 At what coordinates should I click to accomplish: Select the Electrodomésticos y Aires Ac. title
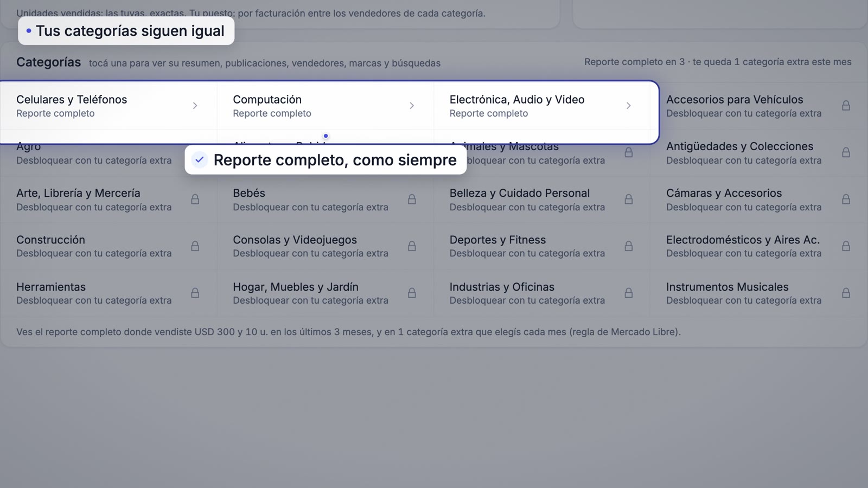pyautogui.click(x=743, y=240)
